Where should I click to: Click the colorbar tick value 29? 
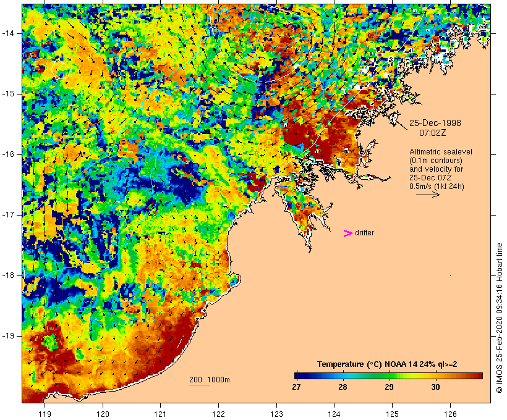(x=389, y=387)
